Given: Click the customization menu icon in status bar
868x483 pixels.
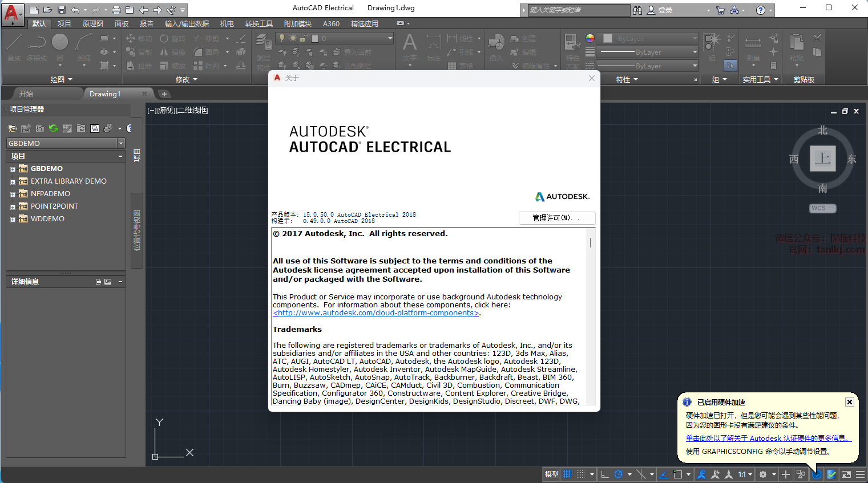Looking at the screenshot, I should [x=860, y=474].
